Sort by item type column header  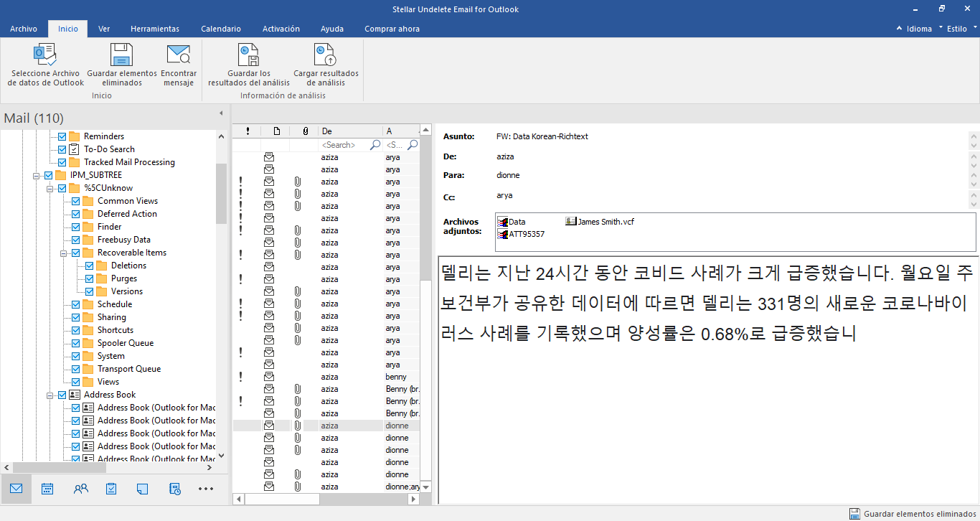(276, 131)
